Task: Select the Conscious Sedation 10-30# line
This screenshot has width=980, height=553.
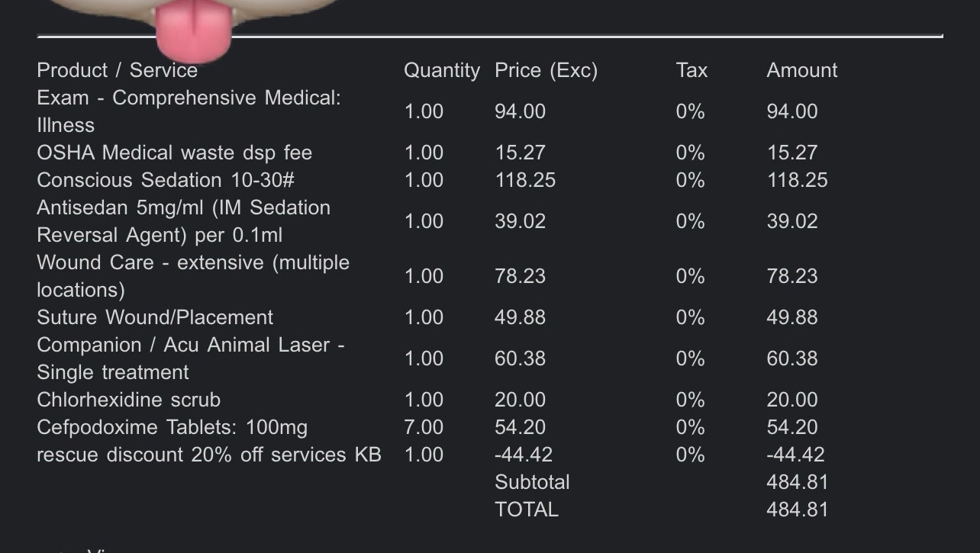Action: [x=166, y=180]
